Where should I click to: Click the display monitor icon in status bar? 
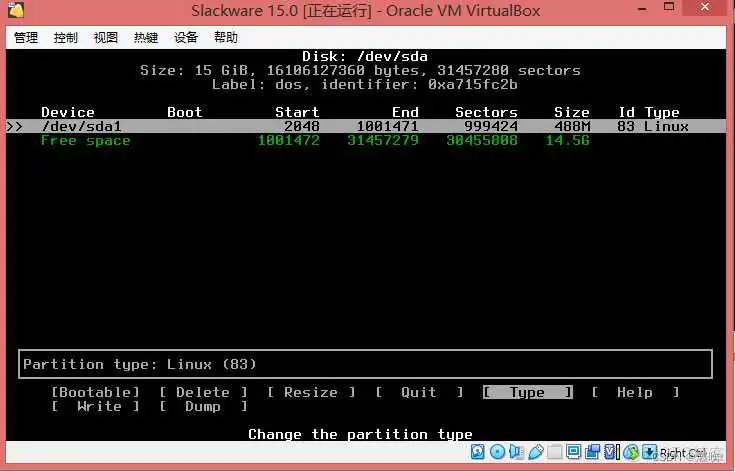(x=573, y=452)
